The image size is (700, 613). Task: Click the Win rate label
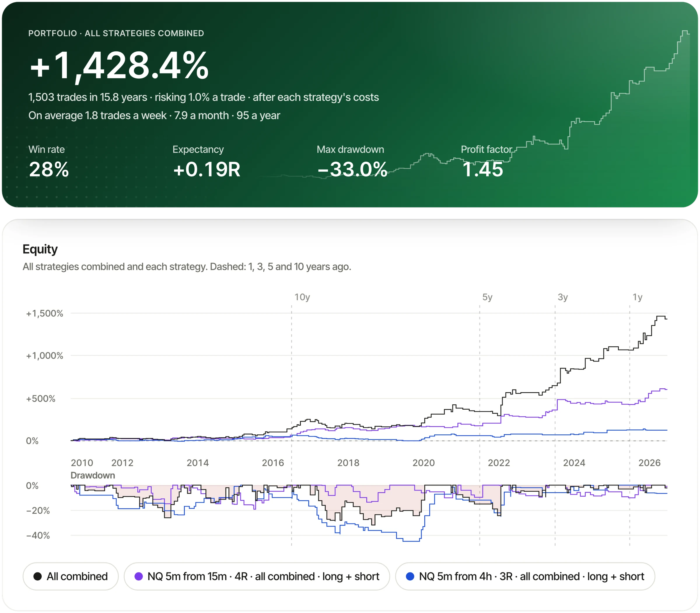click(x=46, y=149)
